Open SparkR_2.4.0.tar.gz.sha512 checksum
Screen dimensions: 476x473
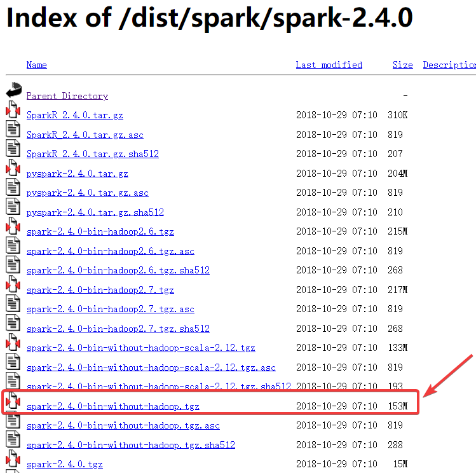point(93,154)
